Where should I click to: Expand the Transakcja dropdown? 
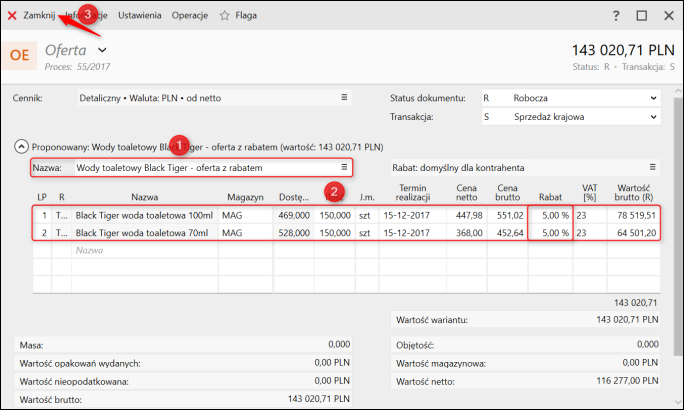pyautogui.click(x=653, y=117)
